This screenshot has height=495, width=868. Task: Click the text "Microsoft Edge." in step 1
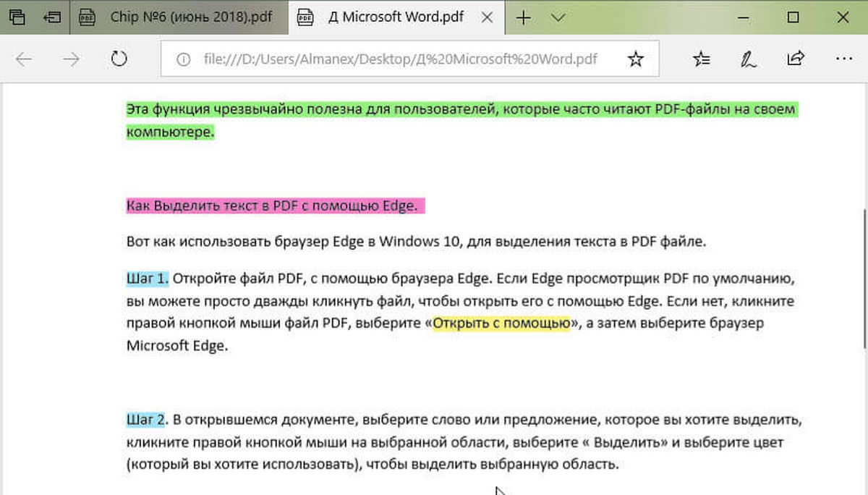[x=177, y=346]
